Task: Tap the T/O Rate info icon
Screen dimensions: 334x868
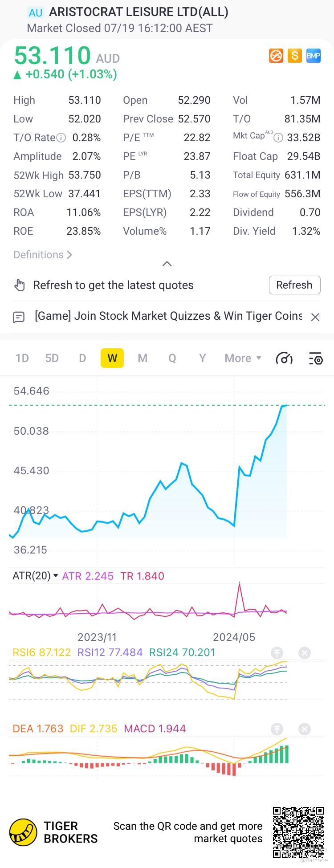Action: (61, 138)
